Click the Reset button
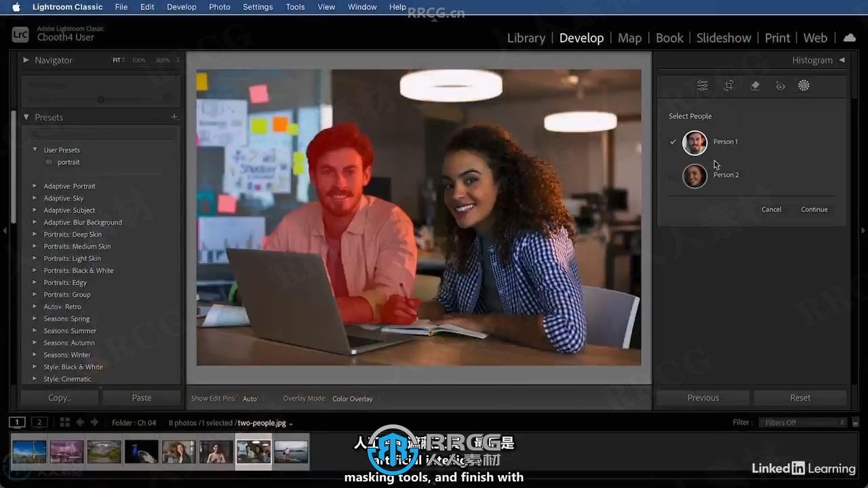 pyautogui.click(x=800, y=398)
